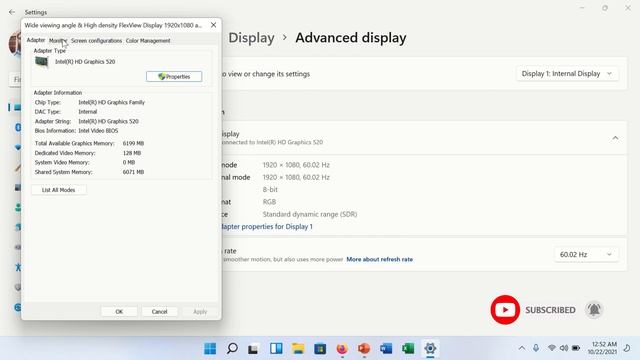Click the graphics adapter card icon

42,62
